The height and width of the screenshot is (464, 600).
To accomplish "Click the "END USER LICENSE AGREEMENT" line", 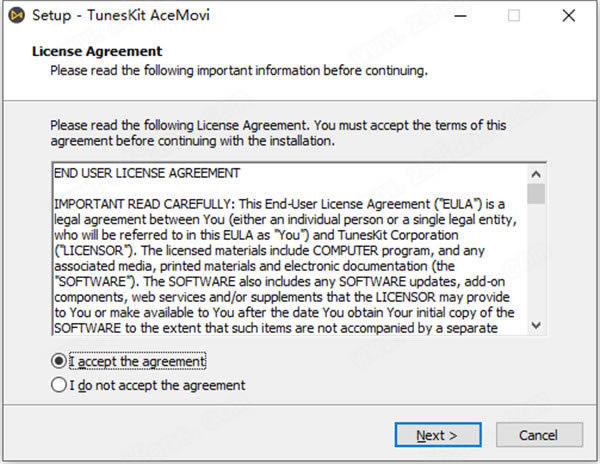I will (141, 173).
